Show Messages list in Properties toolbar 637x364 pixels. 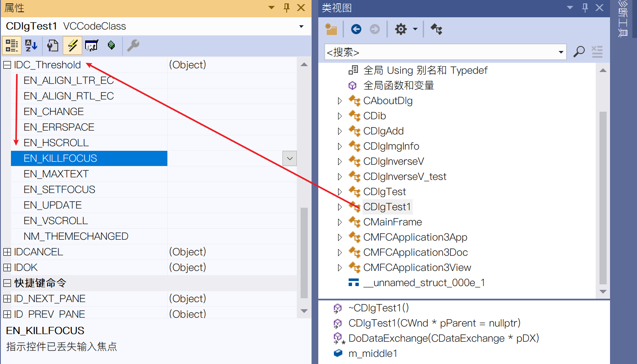tap(91, 45)
